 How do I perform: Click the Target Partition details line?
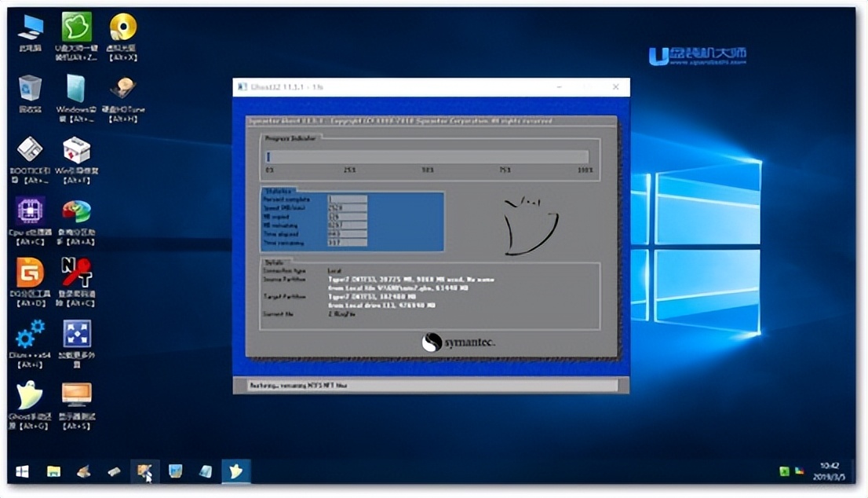coord(372,297)
